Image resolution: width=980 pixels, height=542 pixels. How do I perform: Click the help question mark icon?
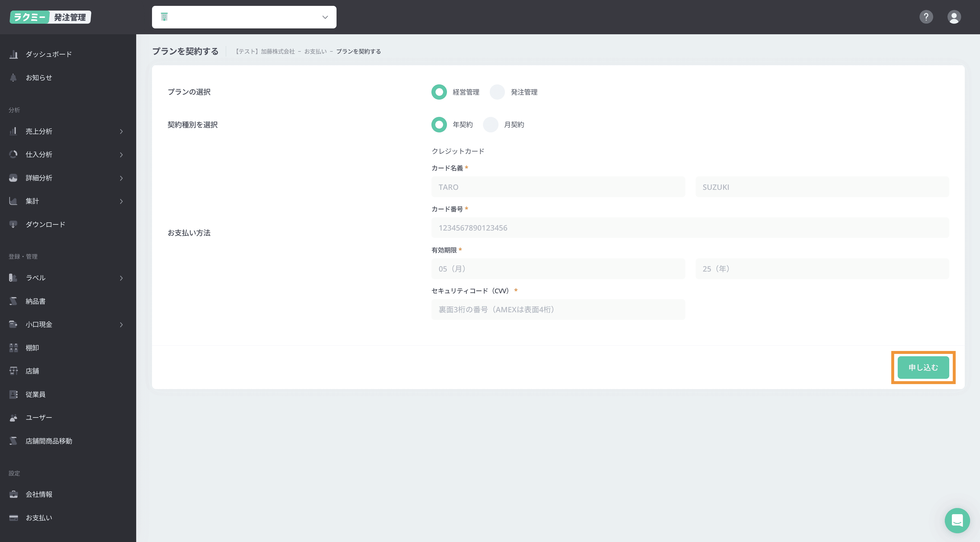click(x=926, y=17)
